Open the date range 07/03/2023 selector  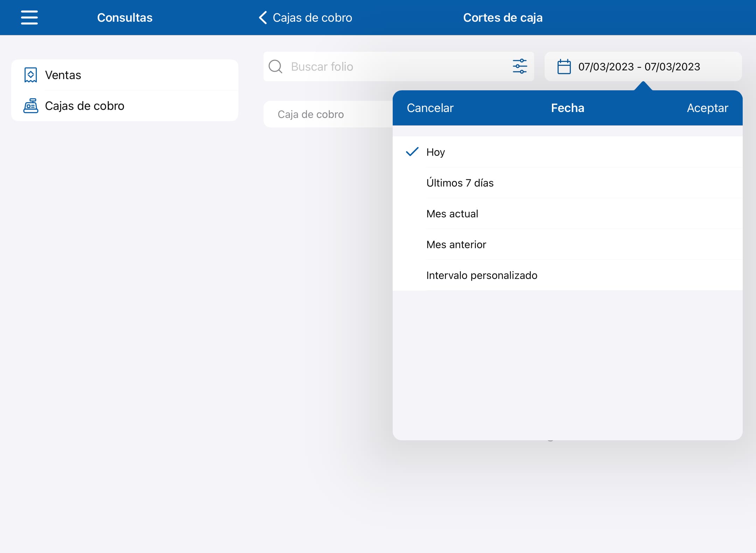[x=643, y=66]
